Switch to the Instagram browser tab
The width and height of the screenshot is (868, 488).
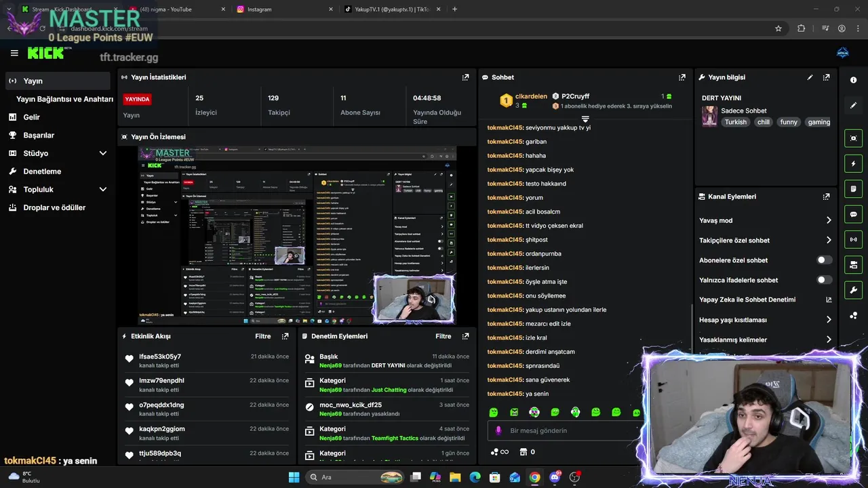(x=285, y=9)
